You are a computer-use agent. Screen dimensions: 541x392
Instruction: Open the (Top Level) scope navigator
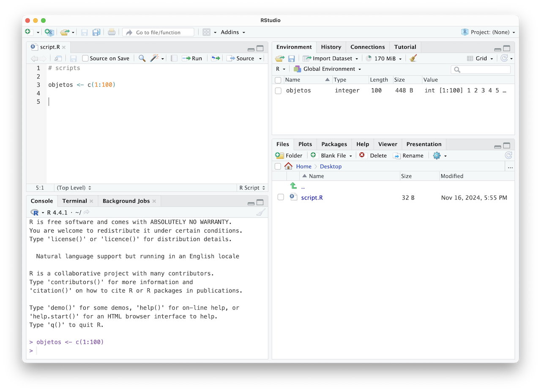(74, 188)
